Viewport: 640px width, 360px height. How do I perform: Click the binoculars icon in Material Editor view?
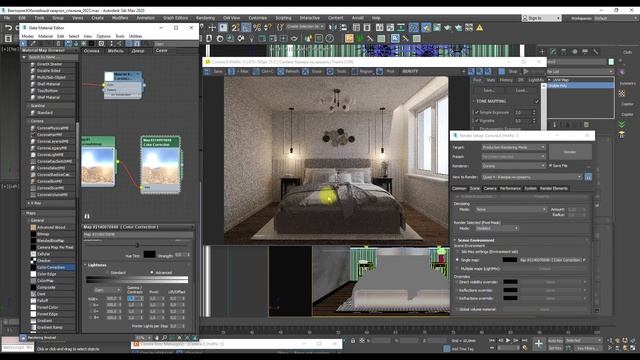point(87,216)
